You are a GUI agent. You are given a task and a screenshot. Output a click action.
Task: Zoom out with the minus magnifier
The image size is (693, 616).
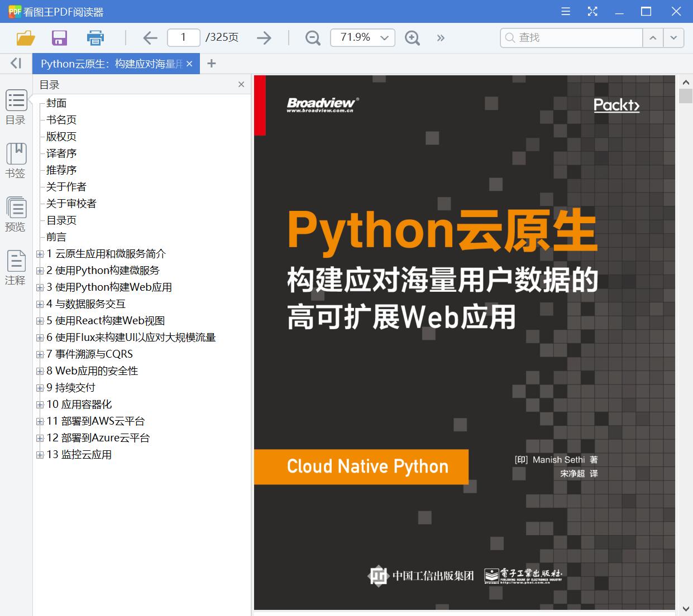pyautogui.click(x=313, y=38)
